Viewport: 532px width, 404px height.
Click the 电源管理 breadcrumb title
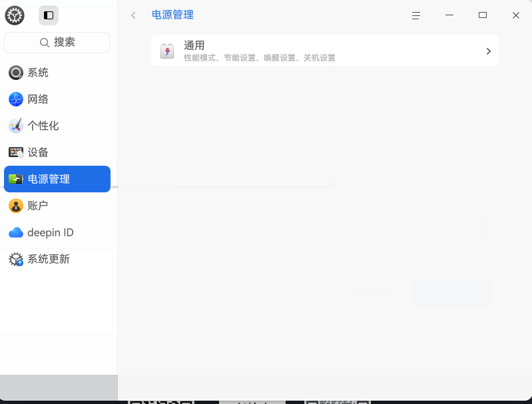point(172,15)
